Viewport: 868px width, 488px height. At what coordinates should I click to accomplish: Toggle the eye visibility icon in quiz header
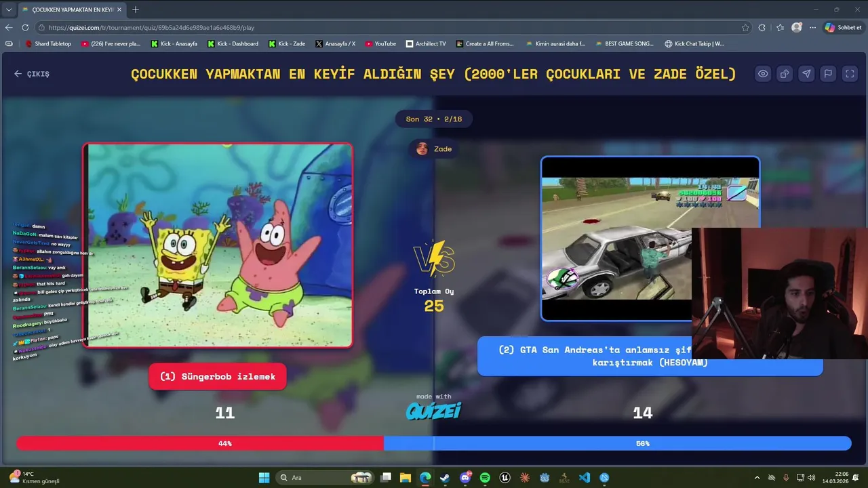point(763,74)
